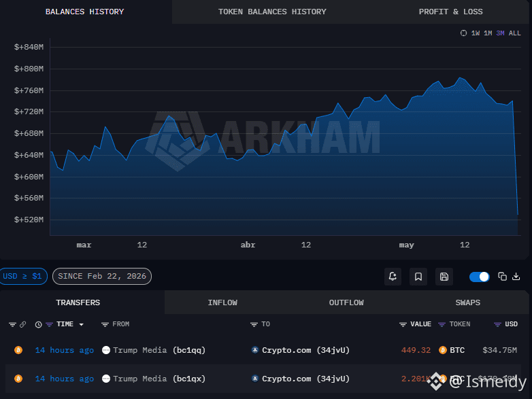This screenshot has height=399, width=532.
Task: Open Crypto.com (34jvU) in second row
Action: [x=305, y=379]
